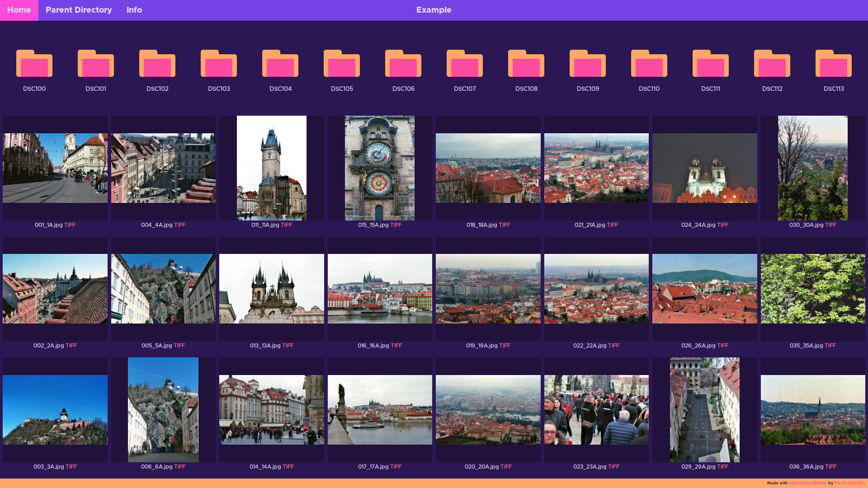Click the TIFF link for 036_36A.jpg

point(831,467)
